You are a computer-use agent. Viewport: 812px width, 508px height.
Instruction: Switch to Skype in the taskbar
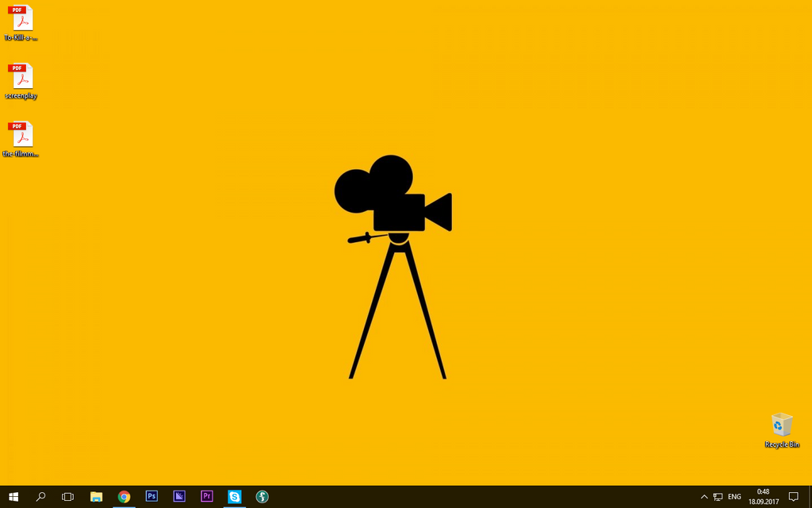[x=235, y=497]
